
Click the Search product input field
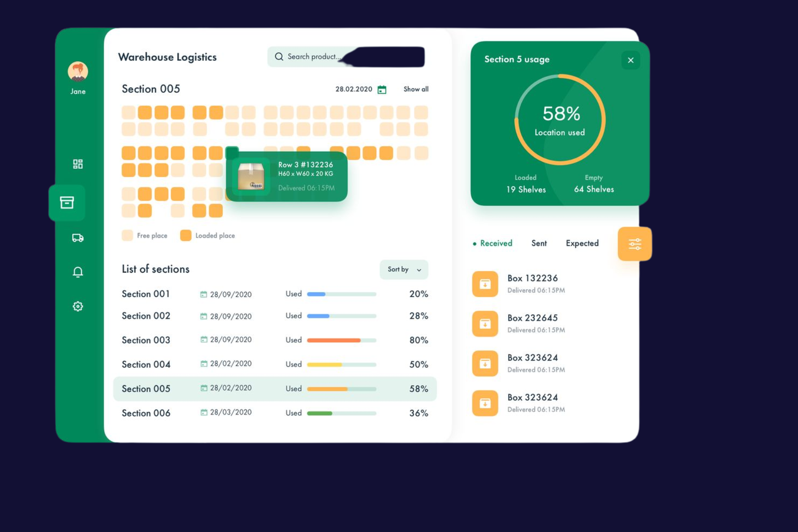346,57
